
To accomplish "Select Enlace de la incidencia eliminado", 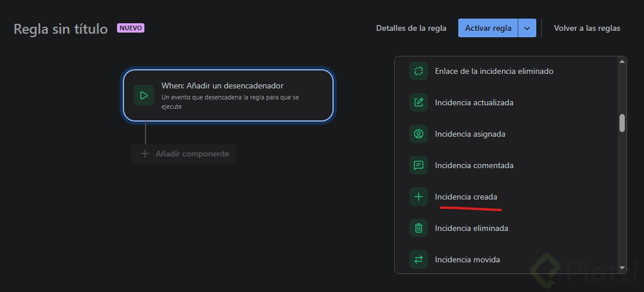I will click(x=494, y=72).
